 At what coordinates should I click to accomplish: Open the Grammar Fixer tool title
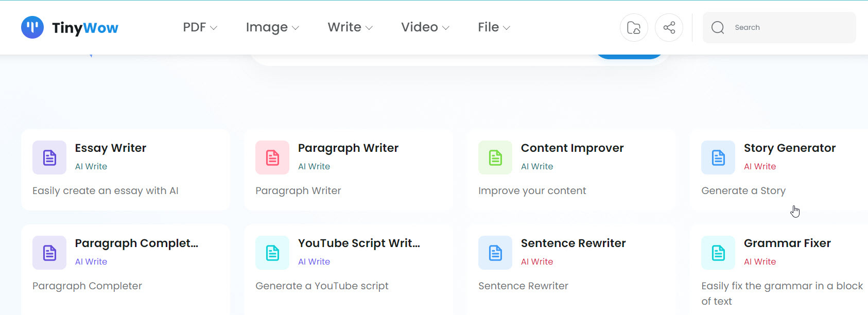point(787,243)
